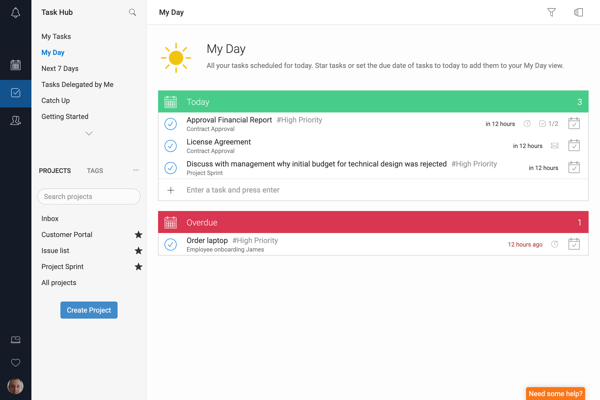Click the plus icon to add task
Screen dimensions: 600x400
click(x=171, y=190)
